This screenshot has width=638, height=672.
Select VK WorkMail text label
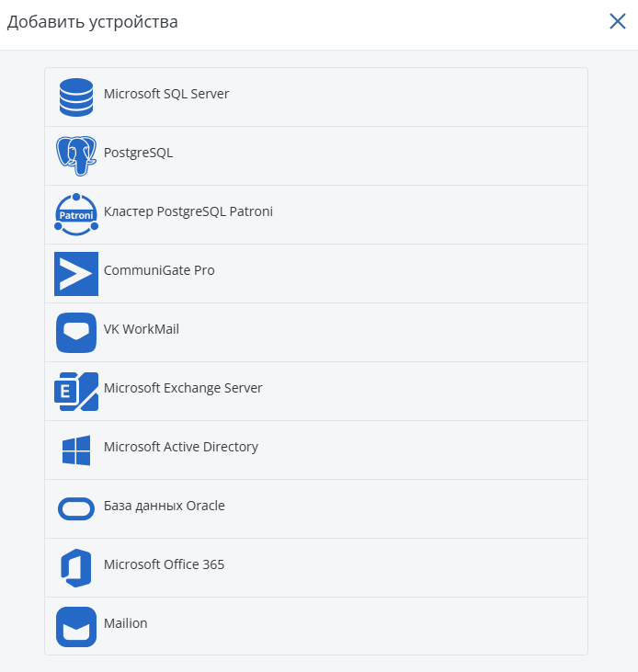click(142, 329)
